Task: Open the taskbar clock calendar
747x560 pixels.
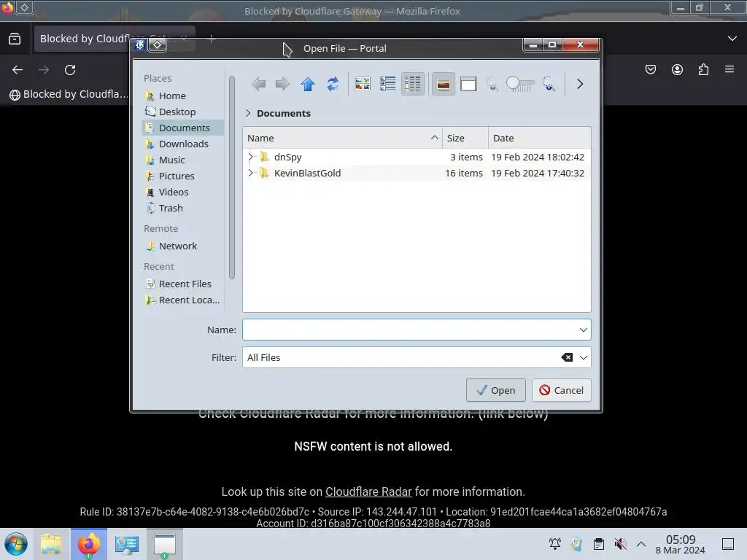Action: click(x=681, y=544)
